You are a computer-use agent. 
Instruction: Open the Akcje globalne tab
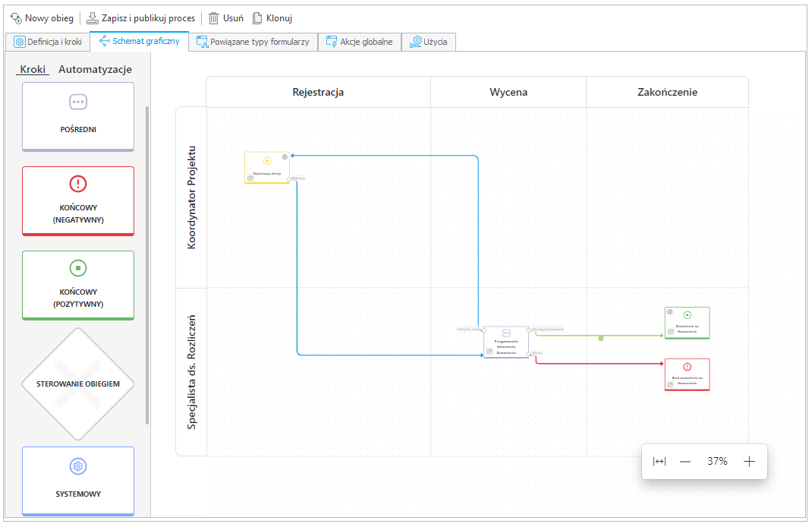(359, 42)
